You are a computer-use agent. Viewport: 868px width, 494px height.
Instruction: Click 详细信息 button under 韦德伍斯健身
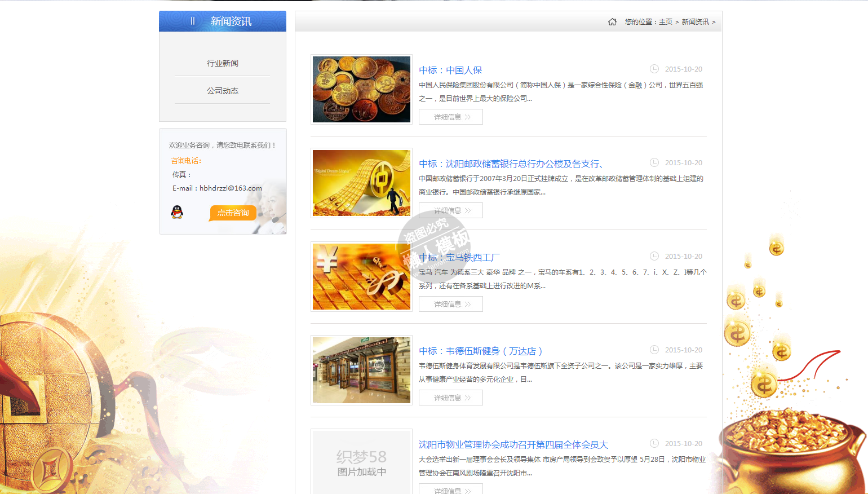pyautogui.click(x=451, y=398)
